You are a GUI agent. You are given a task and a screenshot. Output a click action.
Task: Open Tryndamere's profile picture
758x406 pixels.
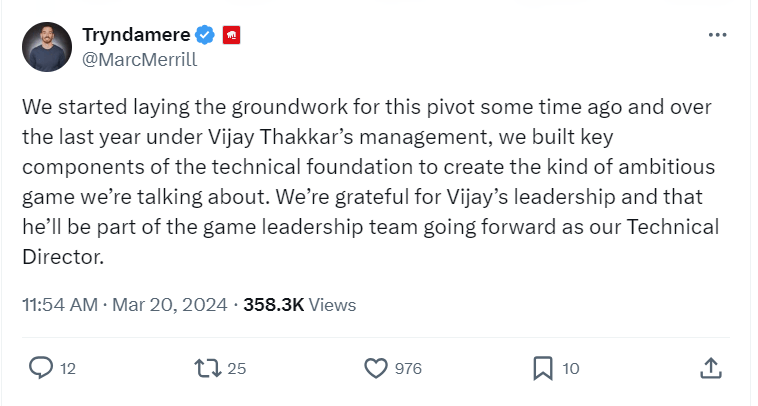pos(46,47)
